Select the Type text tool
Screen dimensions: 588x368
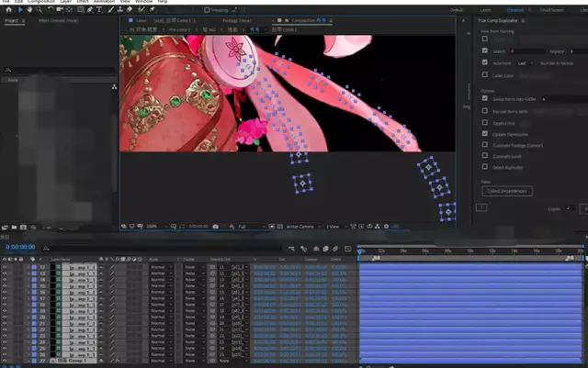pyautogui.click(x=99, y=10)
